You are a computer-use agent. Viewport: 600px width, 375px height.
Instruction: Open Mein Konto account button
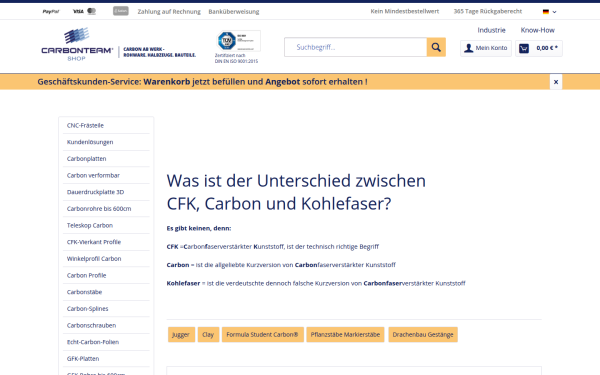486,48
